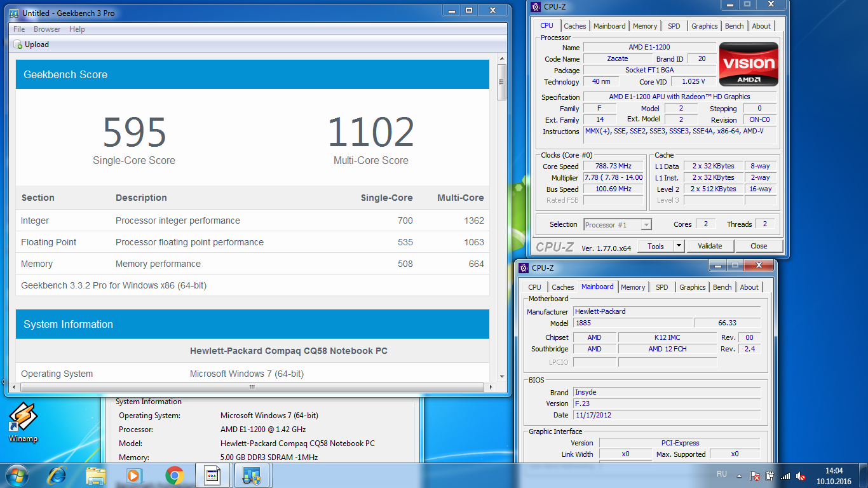Switch to Caches tab in top CPU-Z
Viewport: 868px width, 488px height.
[575, 26]
